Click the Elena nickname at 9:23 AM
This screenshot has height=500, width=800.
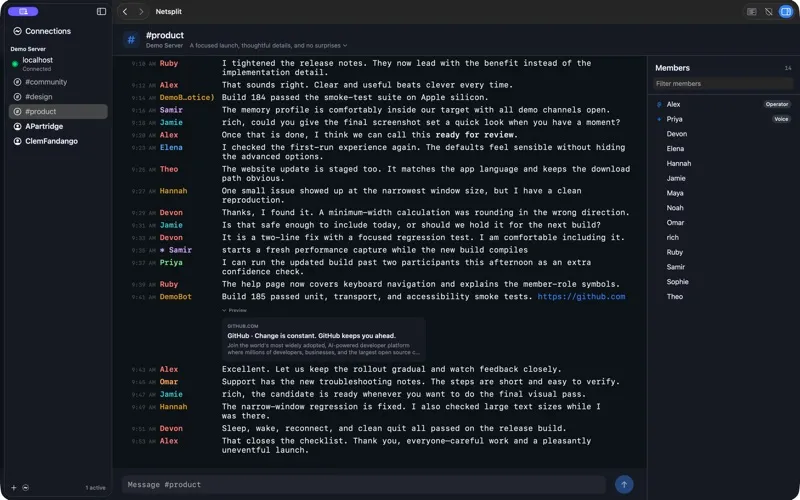tap(171, 147)
